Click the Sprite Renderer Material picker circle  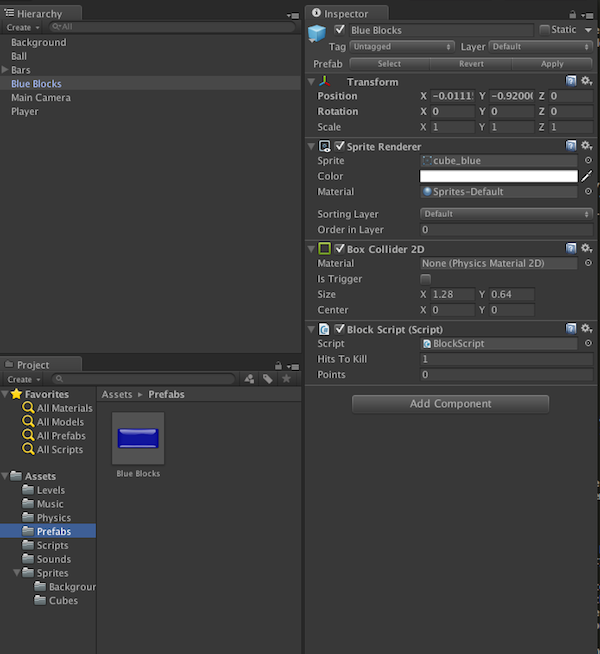[x=588, y=191]
